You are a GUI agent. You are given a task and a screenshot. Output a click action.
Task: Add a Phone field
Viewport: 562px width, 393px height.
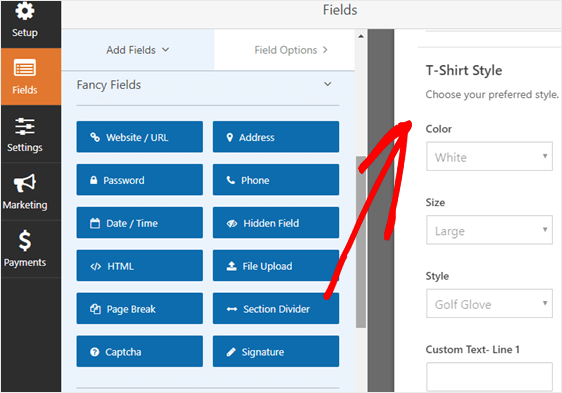click(276, 180)
